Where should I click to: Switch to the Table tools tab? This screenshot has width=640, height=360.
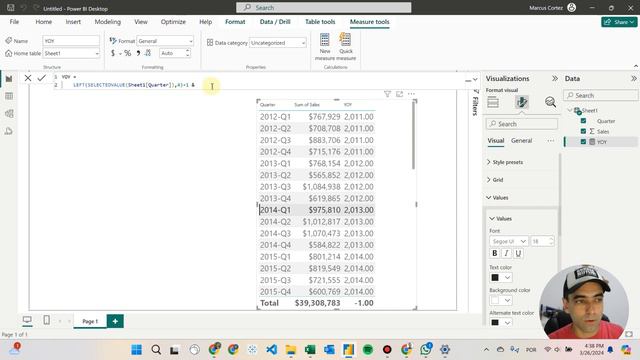(320, 22)
